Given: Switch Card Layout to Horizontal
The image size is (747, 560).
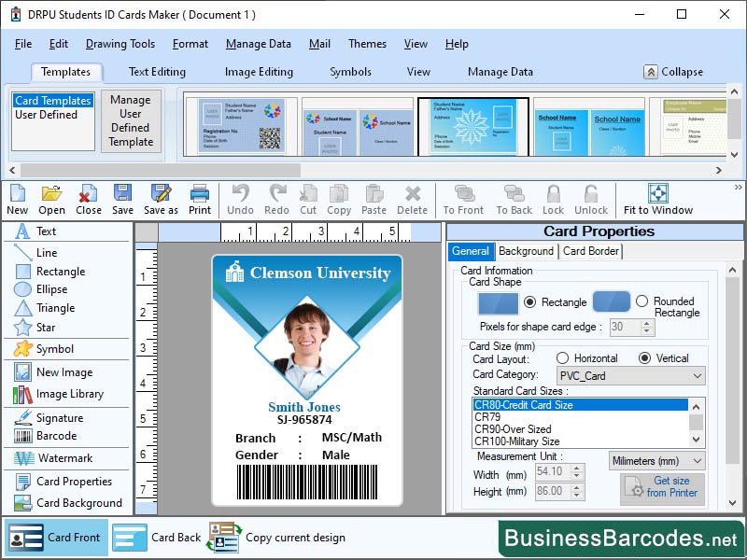Looking at the screenshot, I should click(x=564, y=358).
